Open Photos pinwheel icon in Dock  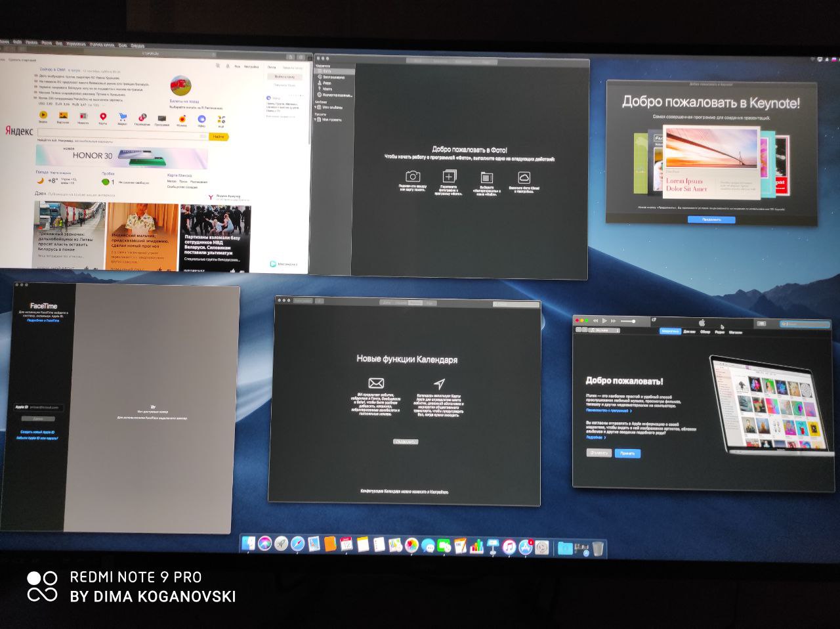pos(411,544)
